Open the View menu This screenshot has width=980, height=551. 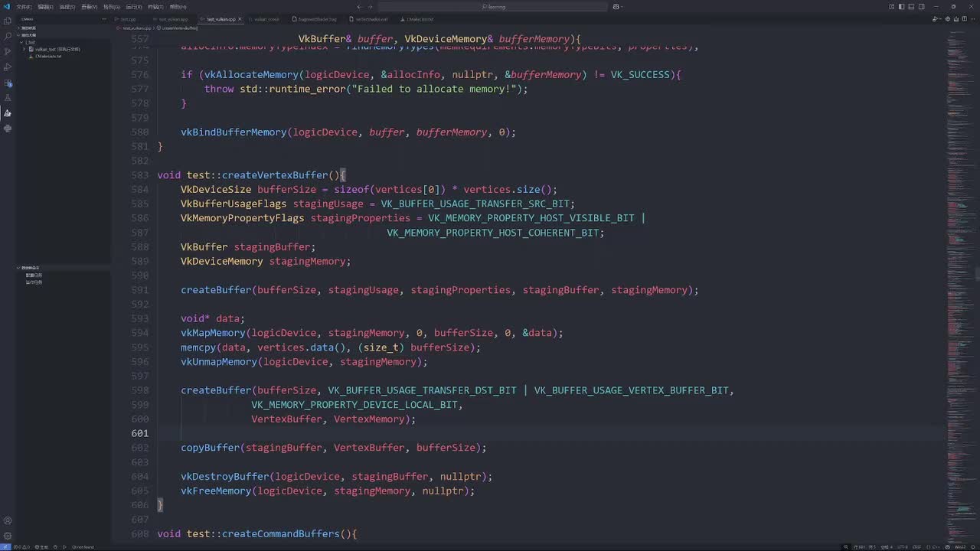(90, 7)
